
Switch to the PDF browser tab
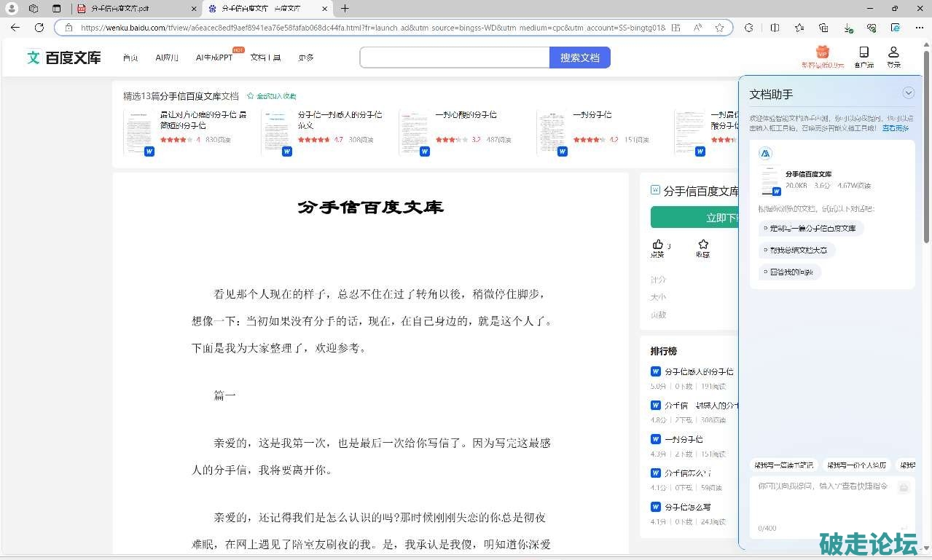pos(135,9)
